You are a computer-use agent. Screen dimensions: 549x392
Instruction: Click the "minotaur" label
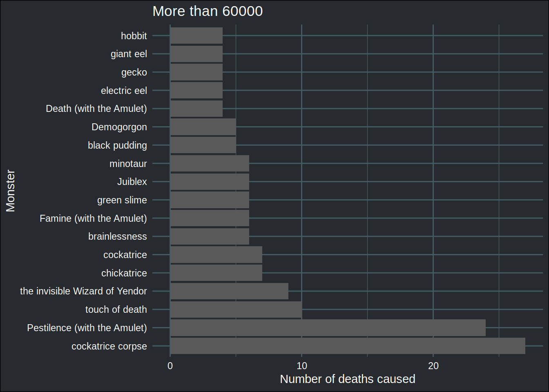[128, 164]
